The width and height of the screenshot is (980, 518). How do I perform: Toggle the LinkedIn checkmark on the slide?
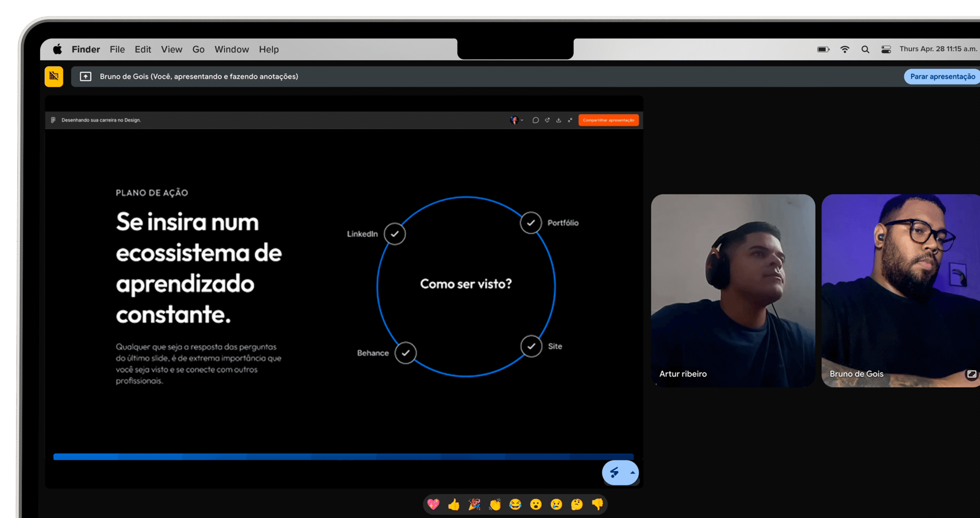pos(395,234)
